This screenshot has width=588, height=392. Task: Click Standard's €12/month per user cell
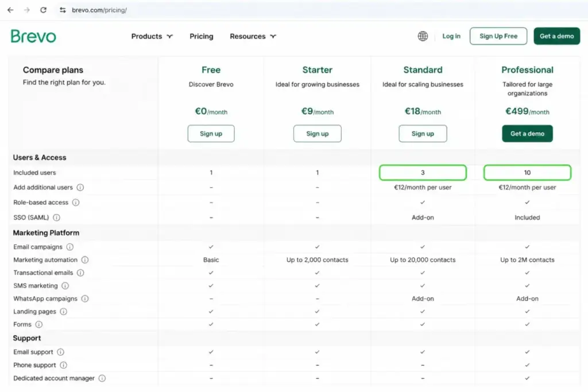(423, 187)
